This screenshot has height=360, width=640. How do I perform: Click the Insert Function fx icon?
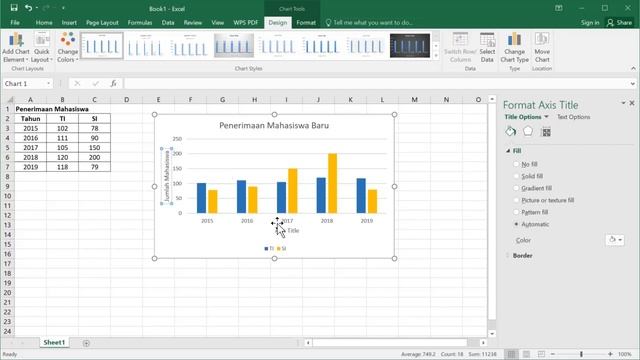pyautogui.click(x=113, y=83)
